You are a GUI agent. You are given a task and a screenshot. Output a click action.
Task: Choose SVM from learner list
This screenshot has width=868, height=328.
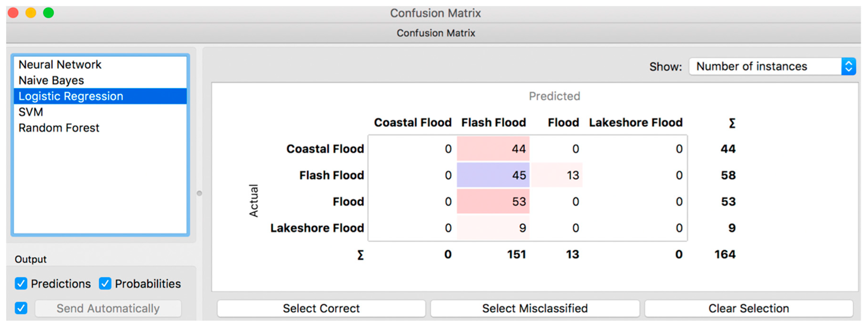(x=31, y=112)
